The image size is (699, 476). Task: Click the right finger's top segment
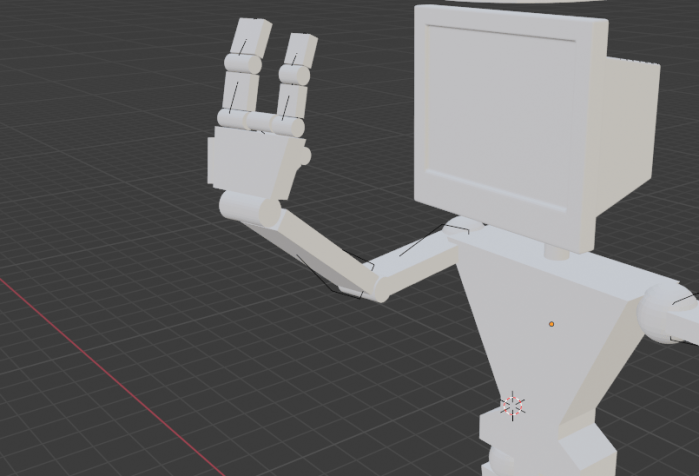click(300, 48)
